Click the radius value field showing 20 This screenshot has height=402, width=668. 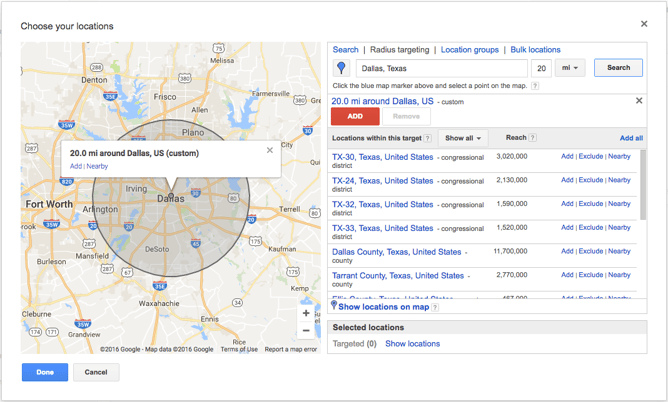541,68
